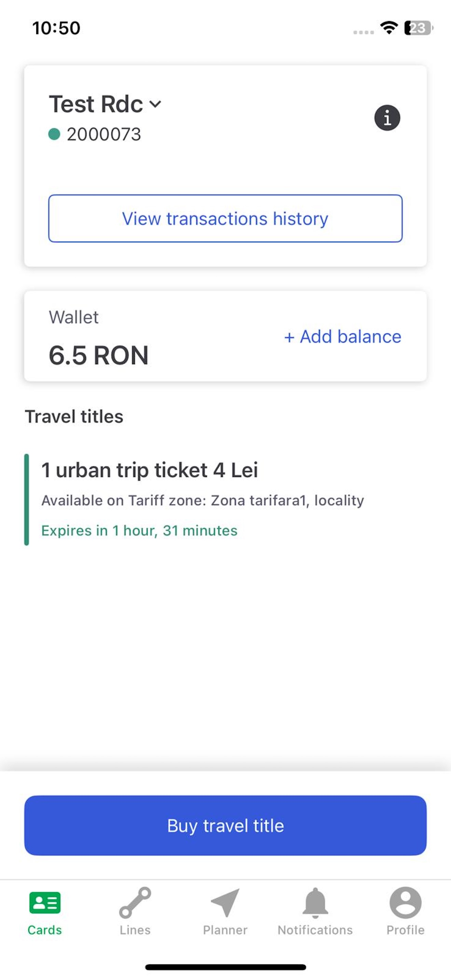Viewport: 451px width, 980px height.
Task: Click Buy travel title button
Action: 225,826
